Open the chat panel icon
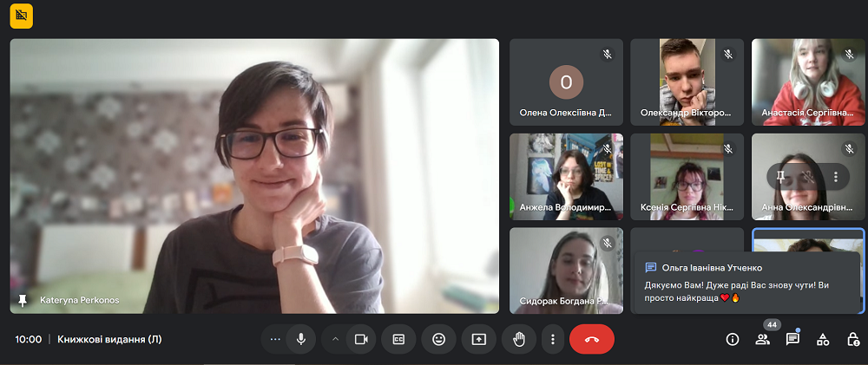The width and height of the screenshot is (868, 365). [x=792, y=339]
